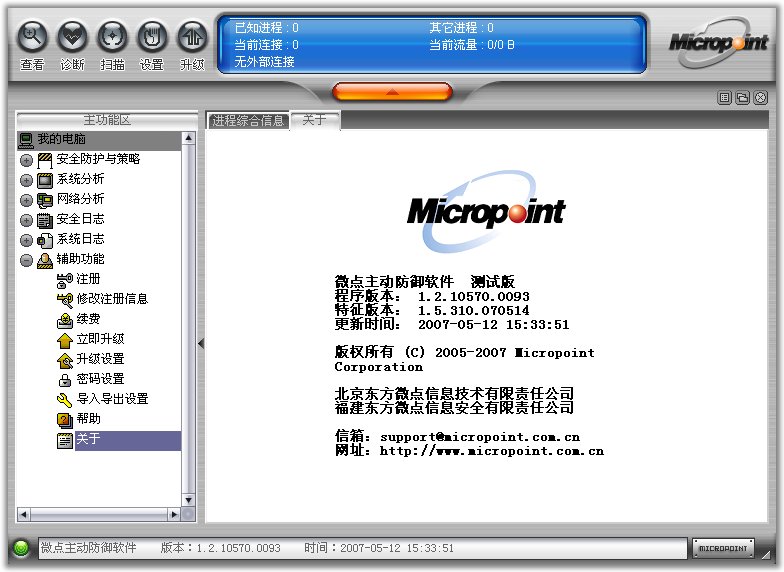Viewport: 784px width, 572px height.
Task: Click the first small window-list button at top right
Action: pos(724,98)
